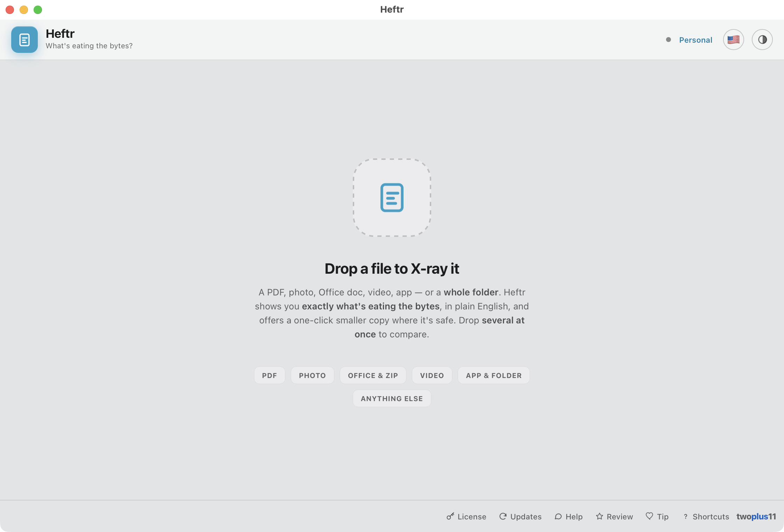Click the Updates refresh icon
The width and height of the screenshot is (784, 532).
pos(503,516)
